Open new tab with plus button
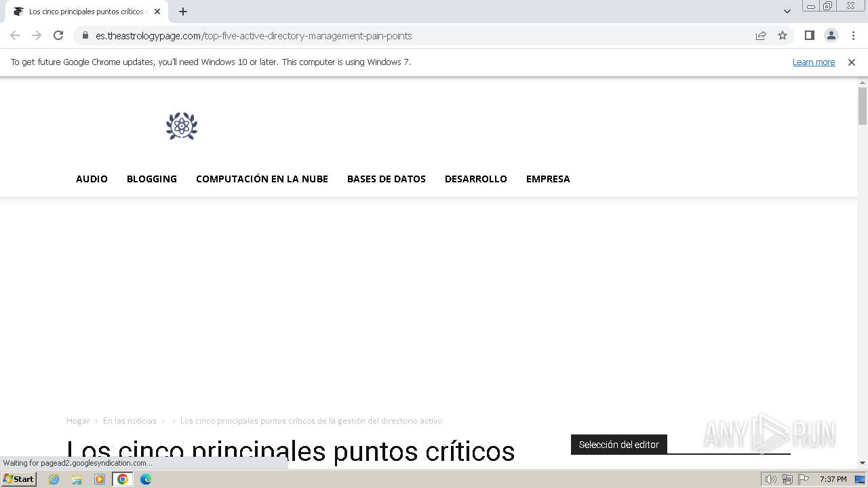Image resolution: width=868 pixels, height=488 pixels. point(183,12)
